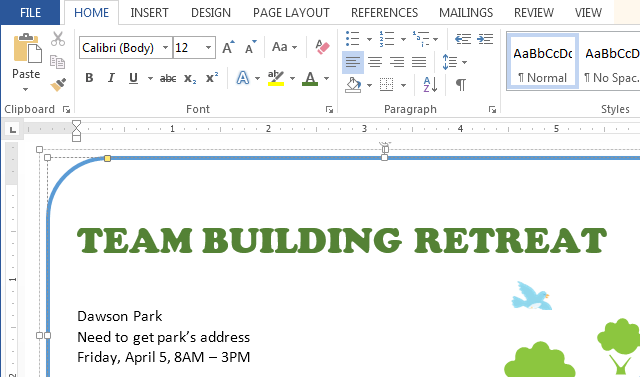Open the Paragraph dialog launcher

coord(492,109)
